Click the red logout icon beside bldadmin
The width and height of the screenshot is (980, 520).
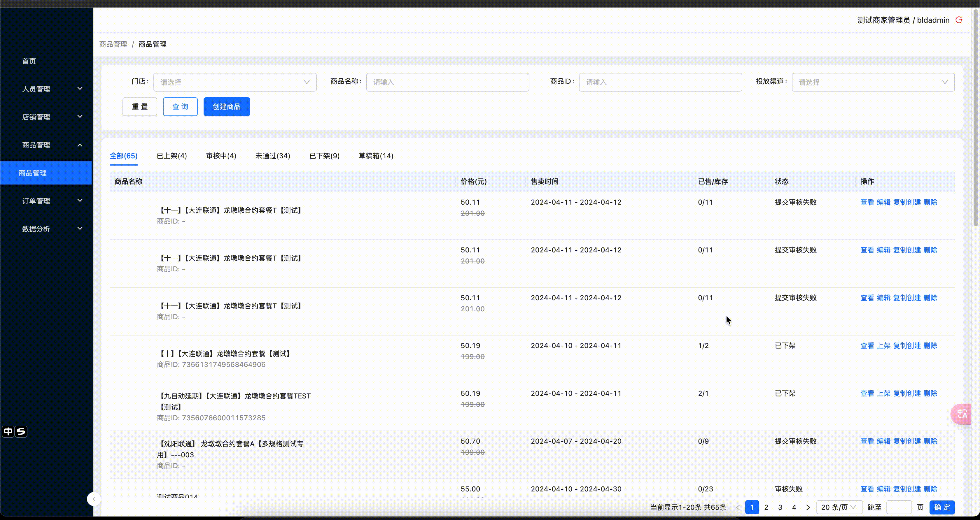pos(959,20)
